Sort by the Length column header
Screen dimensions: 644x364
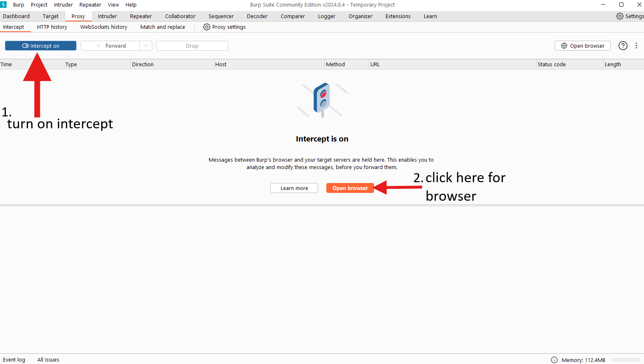(624, 64)
